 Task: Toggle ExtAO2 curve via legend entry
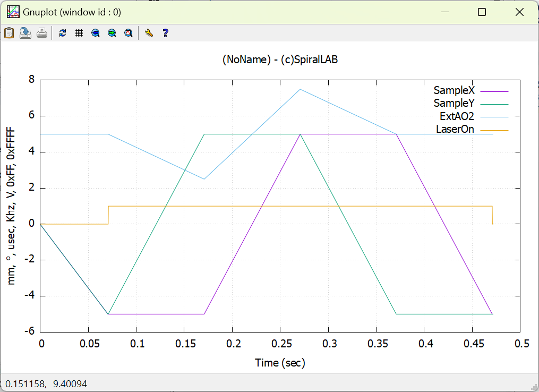pyautogui.click(x=457, y=116)
